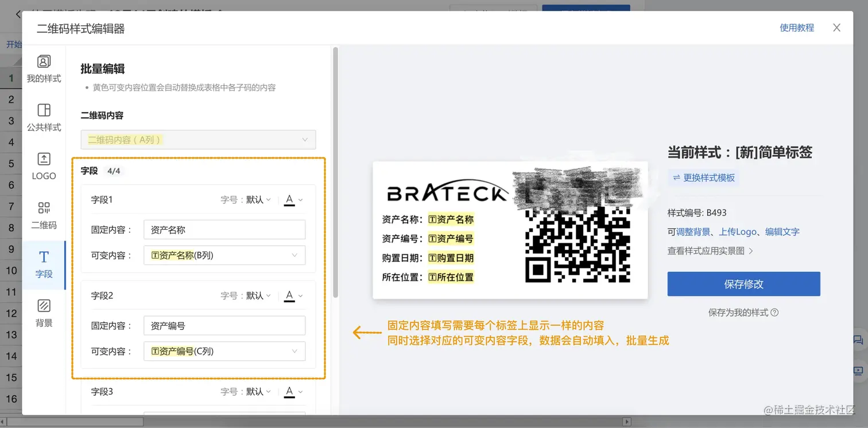The image size is (868, 428).
Task: Click 资产名称 variable in label preview
Action: click(x=451, y=219)
